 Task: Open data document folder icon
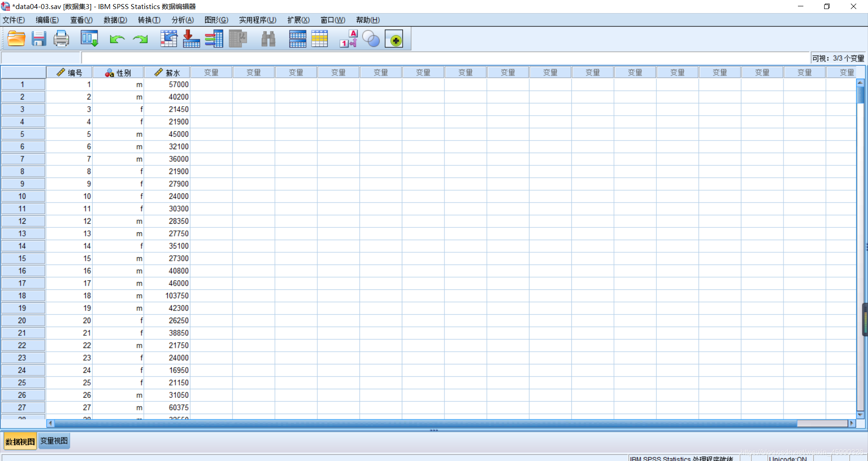(x=16, y=39)
